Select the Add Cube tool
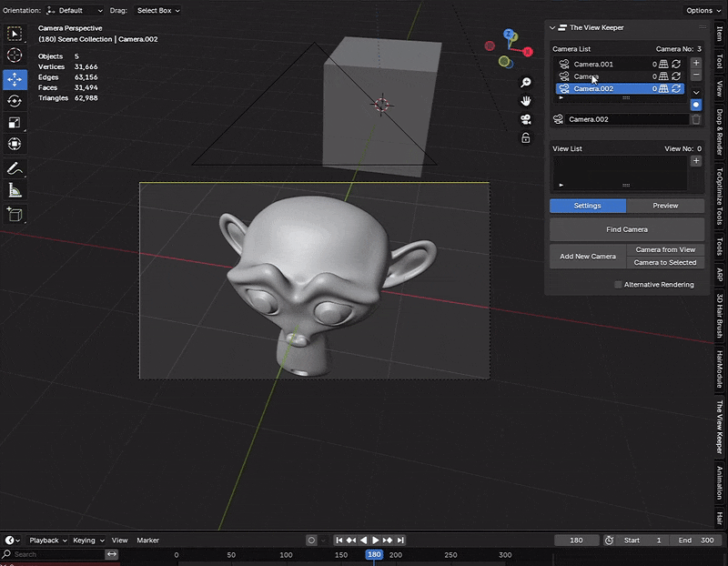Viewport: 728px width, 566px height. pos(15,214)
